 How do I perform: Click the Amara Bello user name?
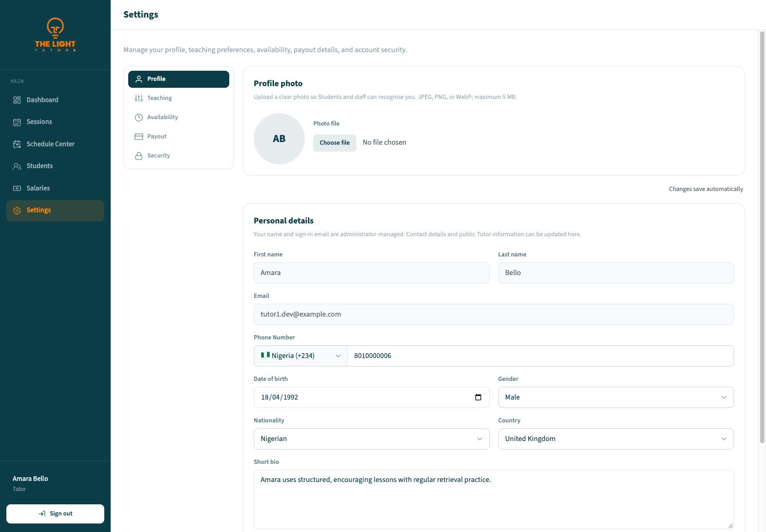(30, 479)
